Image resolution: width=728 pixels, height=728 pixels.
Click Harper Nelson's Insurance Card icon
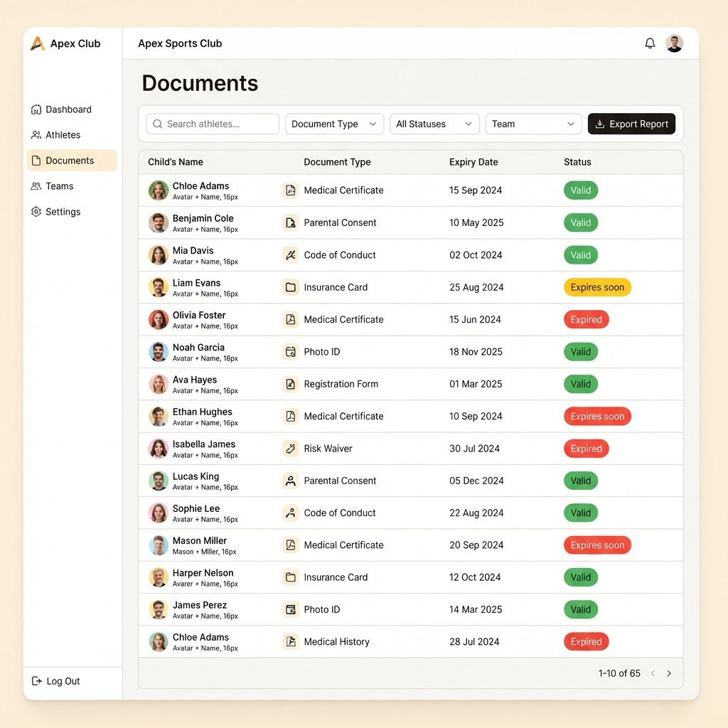tap(291, 577)
